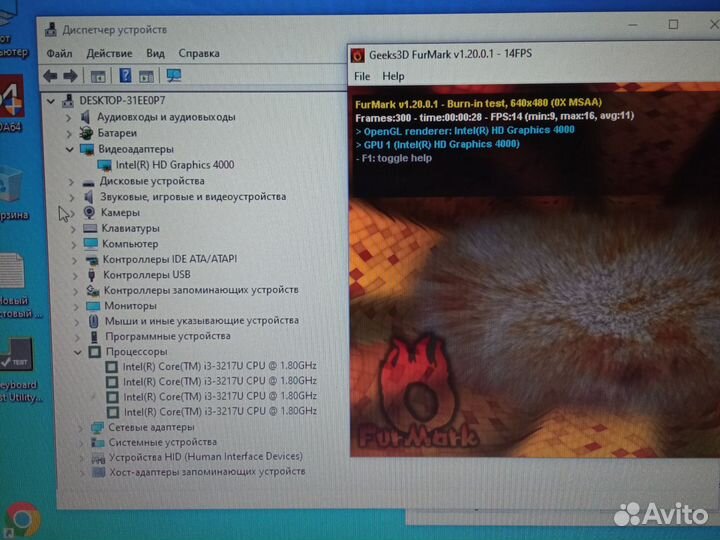The height and width of the screenshot is (540, 720).
Task: Open the Вид menu
Action: point(155,53)
